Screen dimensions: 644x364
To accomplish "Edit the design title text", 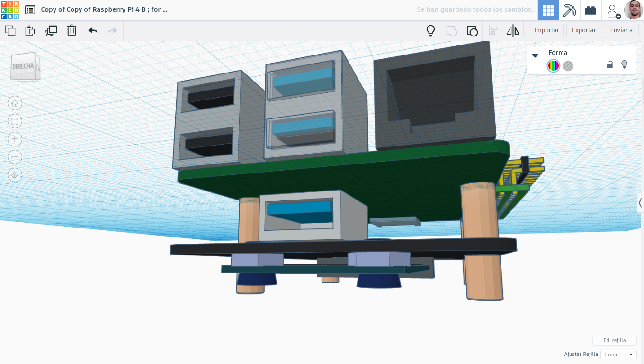I will (104, 9).
